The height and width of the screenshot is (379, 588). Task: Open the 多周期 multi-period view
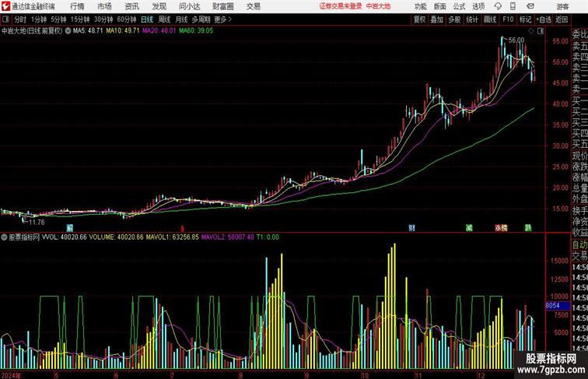(x=201, y=19)
